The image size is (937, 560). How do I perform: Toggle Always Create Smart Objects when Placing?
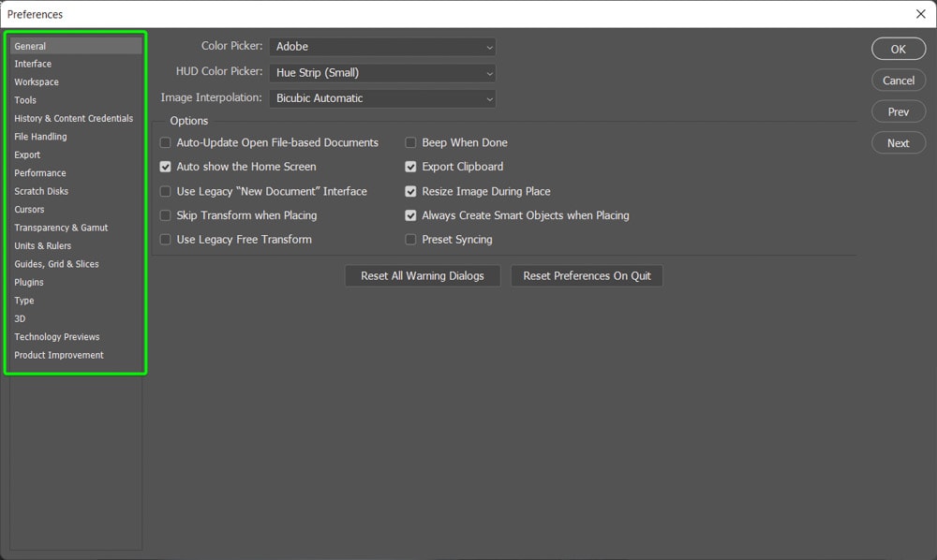click(410, 215)
